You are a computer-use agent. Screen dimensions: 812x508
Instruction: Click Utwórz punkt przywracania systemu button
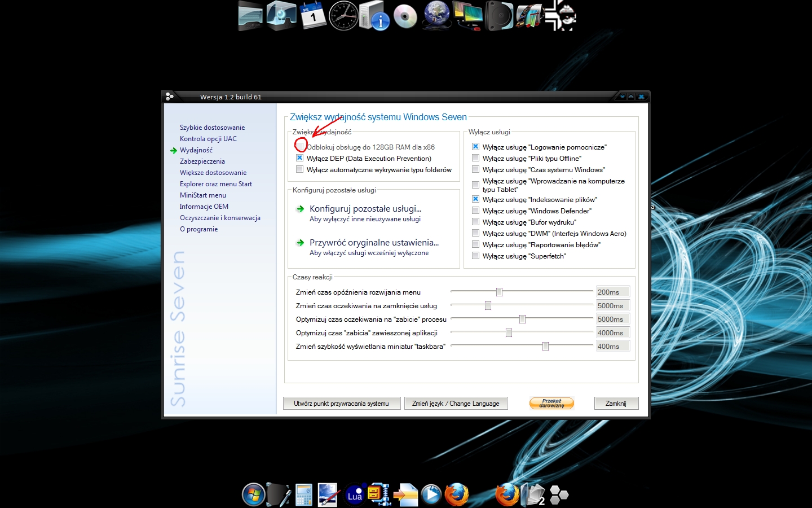342,404
